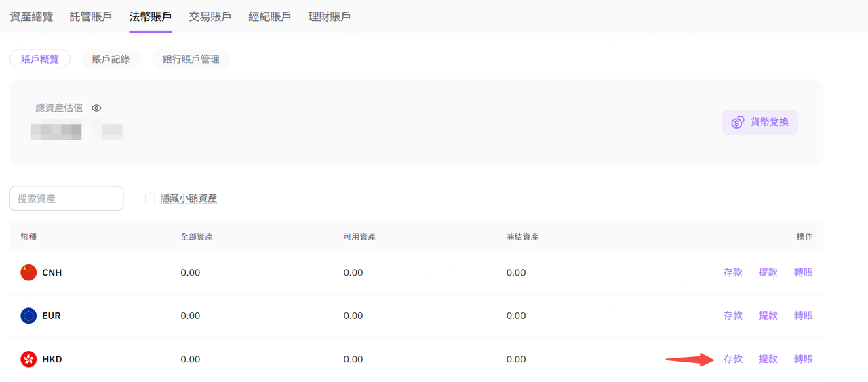Switch to the 託管賬戶 tab

[91, 16]
